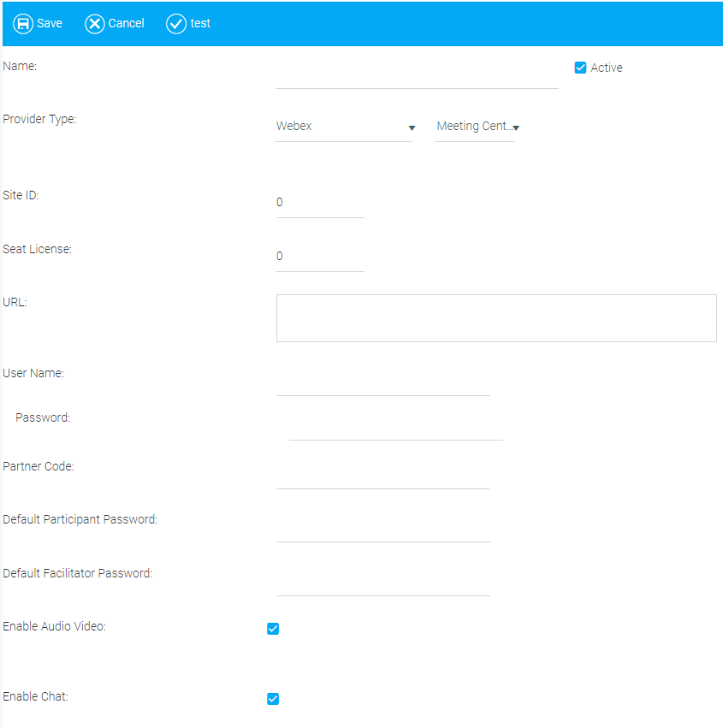Click the Webex dropdown arrow

pyautogui.click(x=412, y=128)
